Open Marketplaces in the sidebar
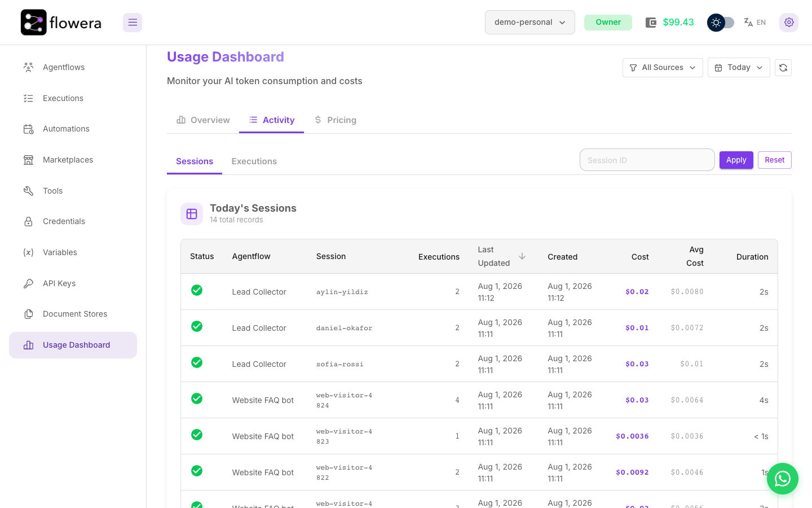 pyautogui.click(x=73, y=160)
